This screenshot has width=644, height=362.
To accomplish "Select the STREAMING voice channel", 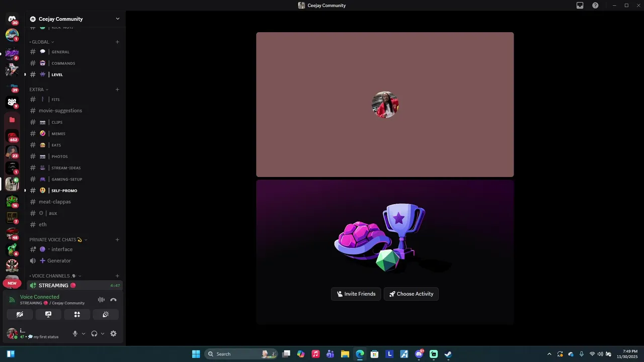I will click(75, 285).
